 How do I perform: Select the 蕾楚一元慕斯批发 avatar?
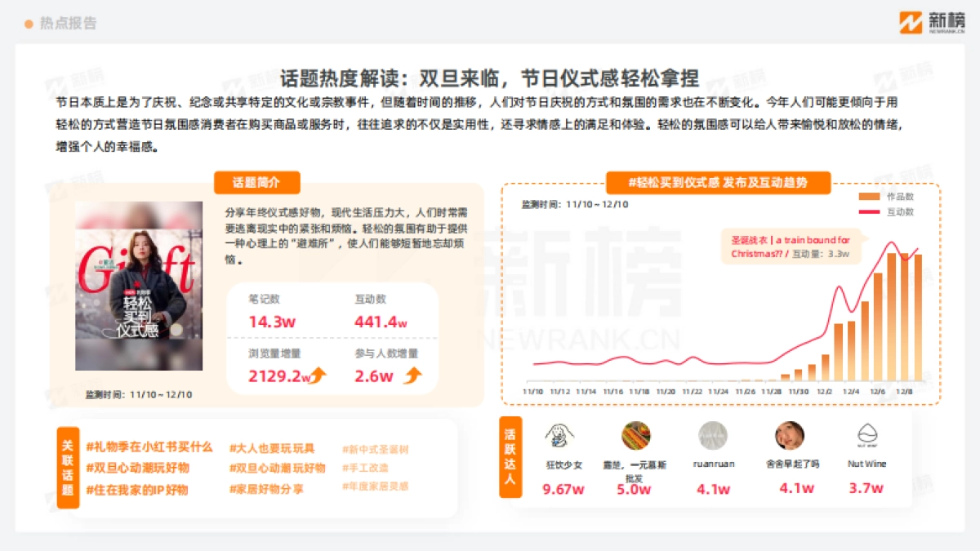(x=635, y=437)
